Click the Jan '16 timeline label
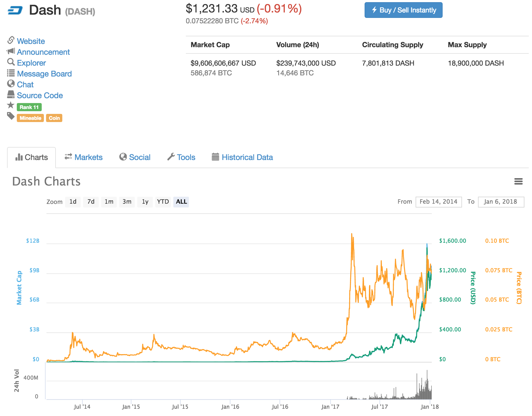 click(230, 407)
